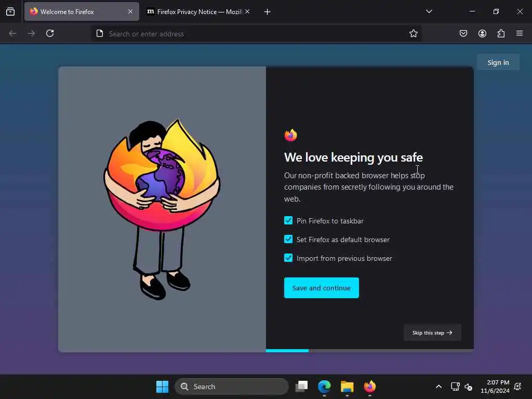Click the Firefox hugging globe illustration
The image size is (532, 399).
point(162,209)
